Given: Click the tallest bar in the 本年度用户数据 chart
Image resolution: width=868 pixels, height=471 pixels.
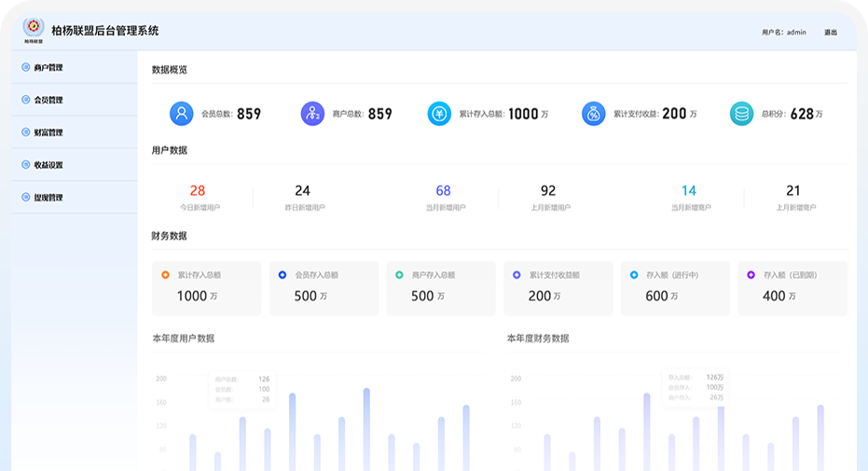Looking at the screenshot, I should click(x=366, y=429).
